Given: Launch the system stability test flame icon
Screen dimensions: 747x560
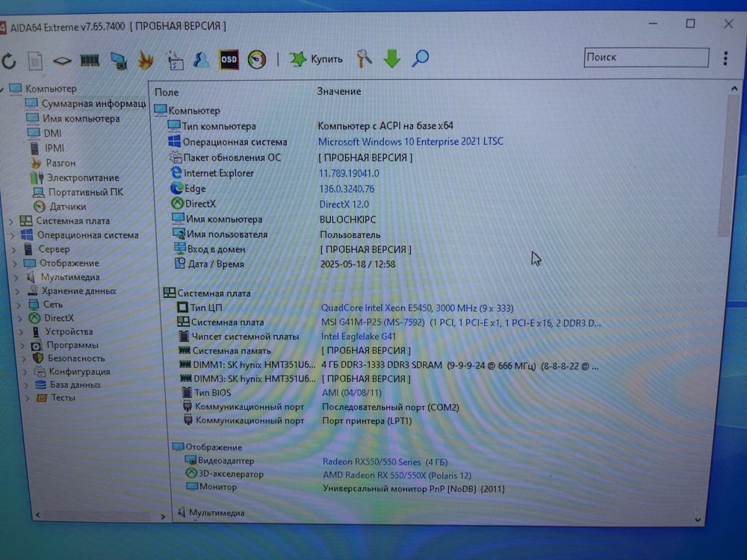Looking at the screenshot, I should tap(146, 60).
